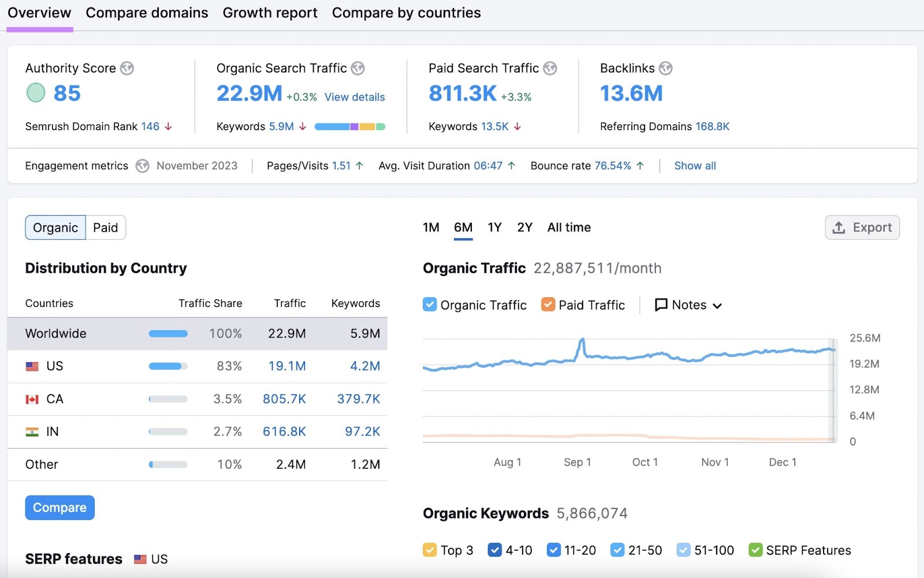924x578 pixels.
Task: Open the View details link
Action: coord(354,97)
